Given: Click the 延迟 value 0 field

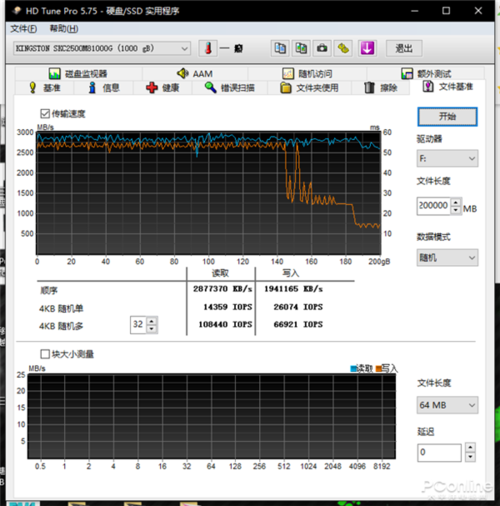Looking at the screenshot, I should [x=439, y=452].
